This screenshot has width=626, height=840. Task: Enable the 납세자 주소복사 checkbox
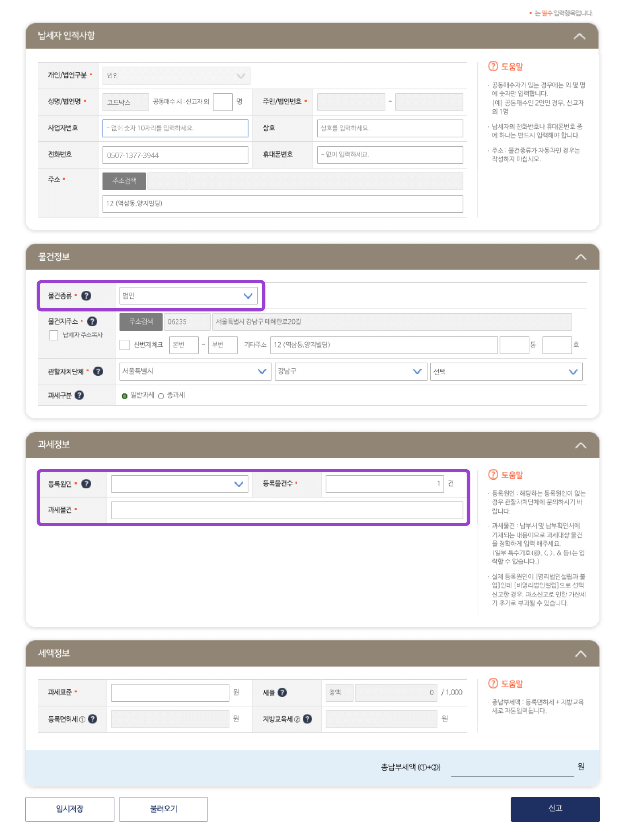coord(54,336)
